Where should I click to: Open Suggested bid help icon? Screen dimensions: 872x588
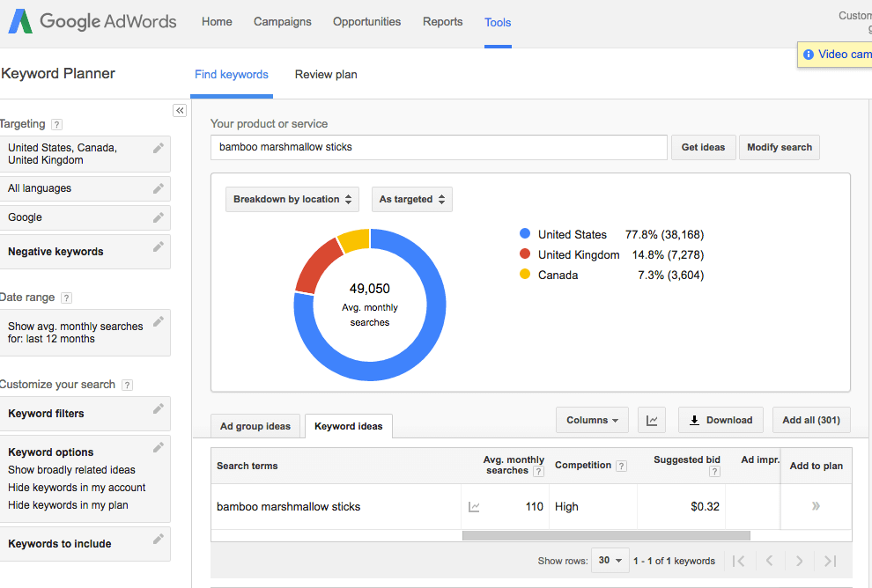[714, 472]
